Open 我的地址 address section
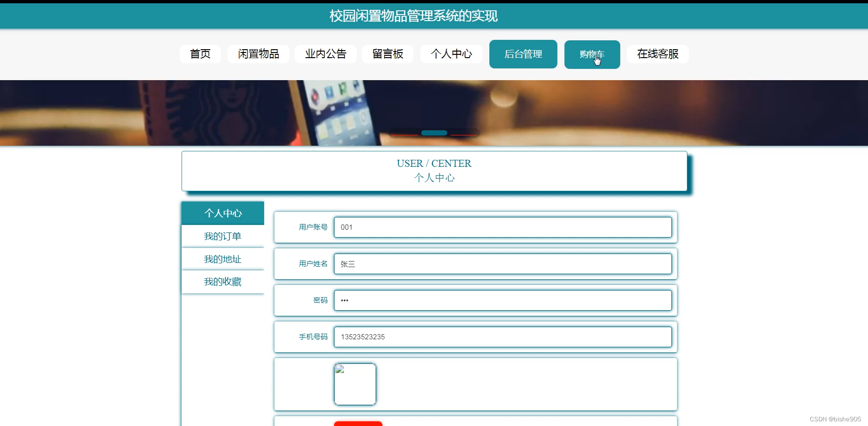868x426 pixels. click(223, 259)
